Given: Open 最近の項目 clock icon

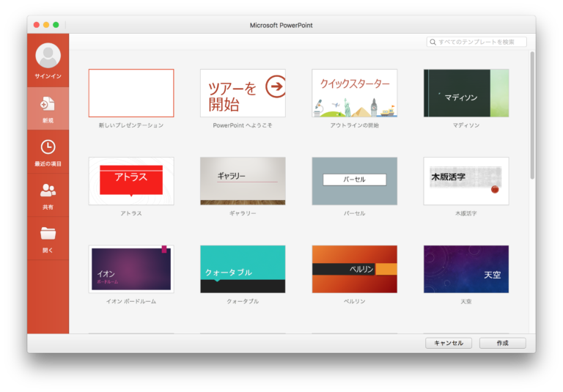Looking at the screenshot, I should [x=48, y=147].
